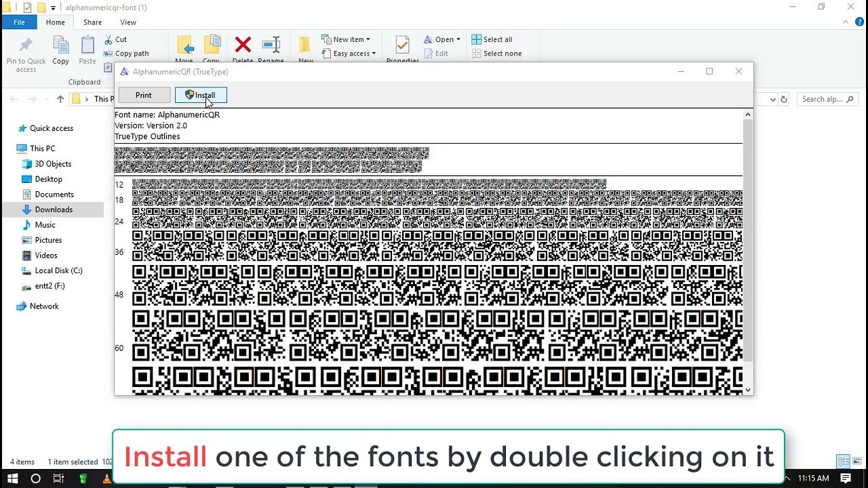Switch to Details view icon in status bar
Screen dimensions: 868x488
point(843,462)
